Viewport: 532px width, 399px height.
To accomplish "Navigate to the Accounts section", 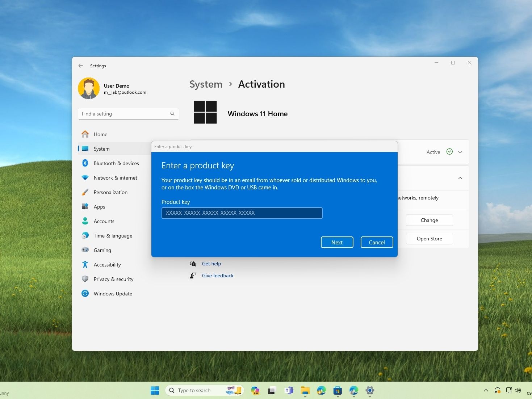I will click(x=104, y=221).
